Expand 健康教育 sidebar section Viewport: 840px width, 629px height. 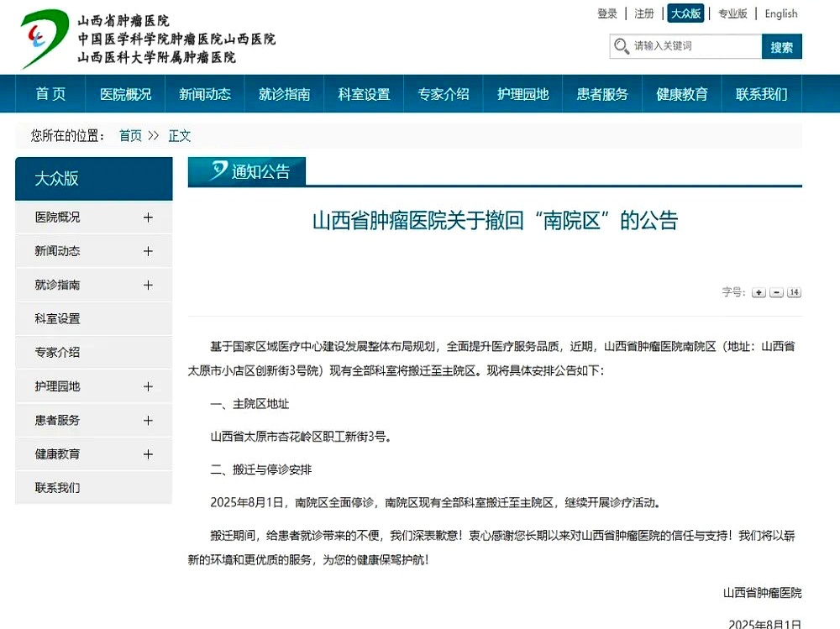(148, 453)
